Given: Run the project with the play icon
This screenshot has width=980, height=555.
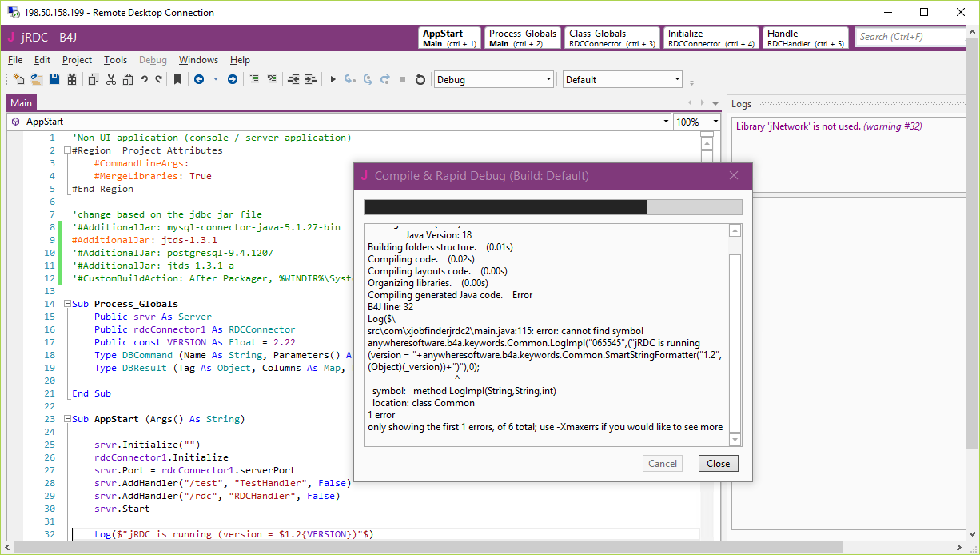Looking at the screenshot, I should click(333, 79).
